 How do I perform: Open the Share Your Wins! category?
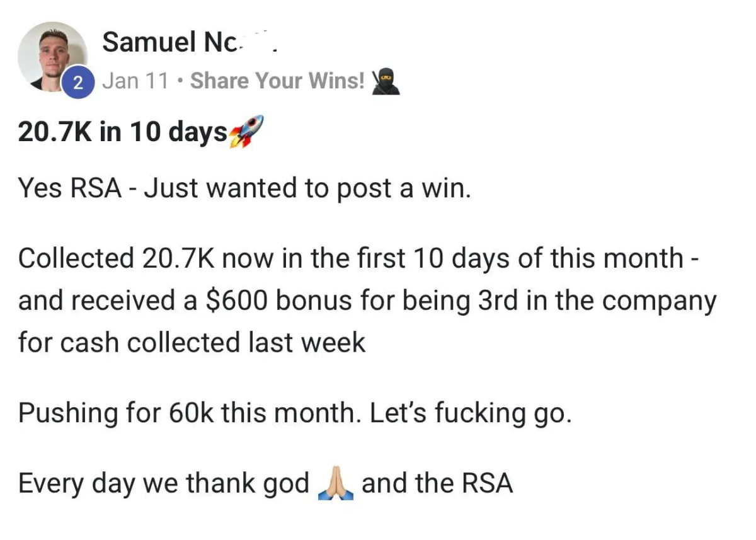tap(277, 81)
